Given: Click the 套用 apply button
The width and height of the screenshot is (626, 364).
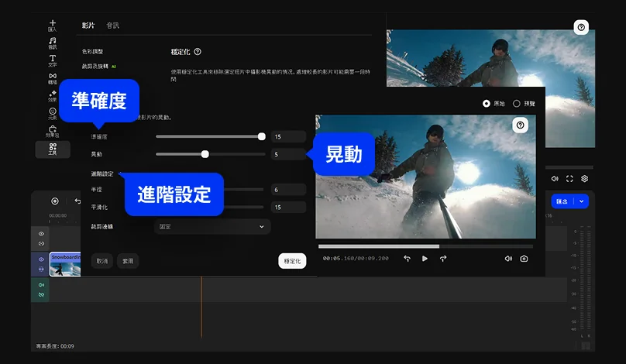Looking at the screenshot, I should point(128,261).
